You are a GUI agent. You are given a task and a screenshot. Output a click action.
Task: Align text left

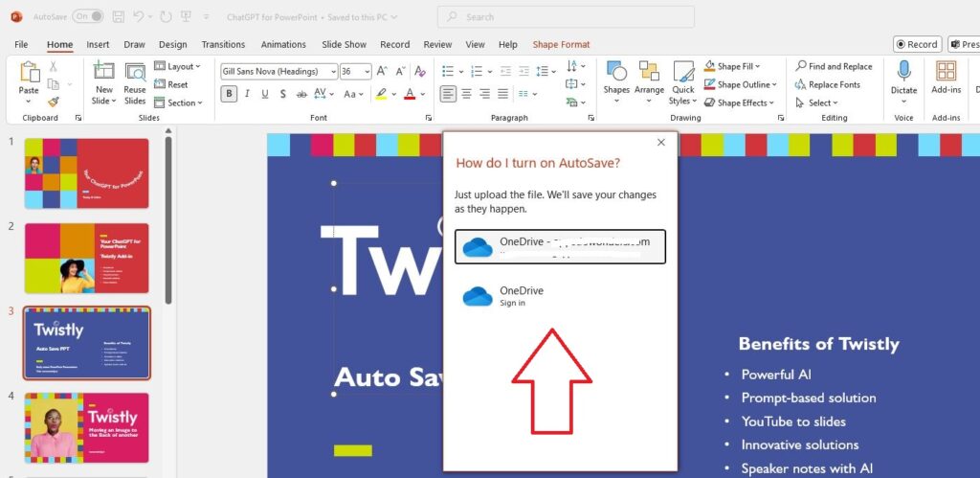point(448,94)
